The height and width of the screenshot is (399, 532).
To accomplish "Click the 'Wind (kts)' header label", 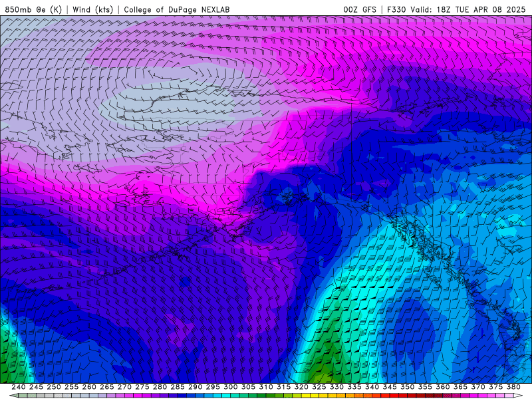I will [x=92, y=9].
